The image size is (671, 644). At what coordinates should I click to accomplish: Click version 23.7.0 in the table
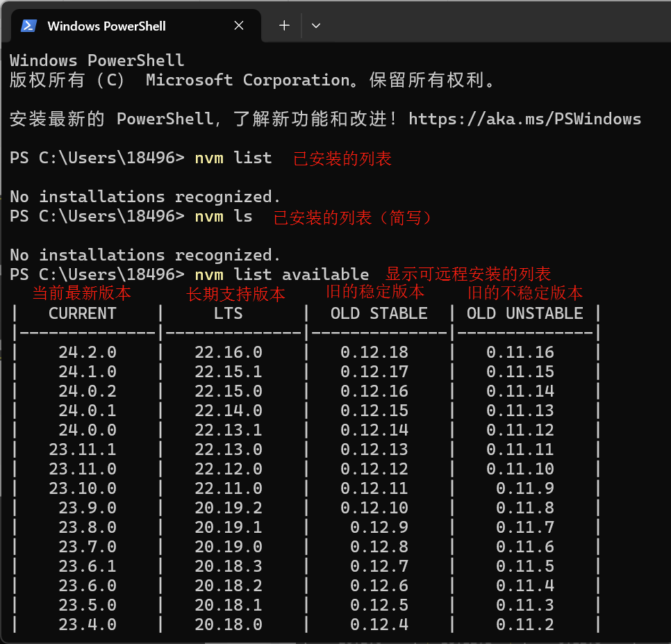(88, 547)
